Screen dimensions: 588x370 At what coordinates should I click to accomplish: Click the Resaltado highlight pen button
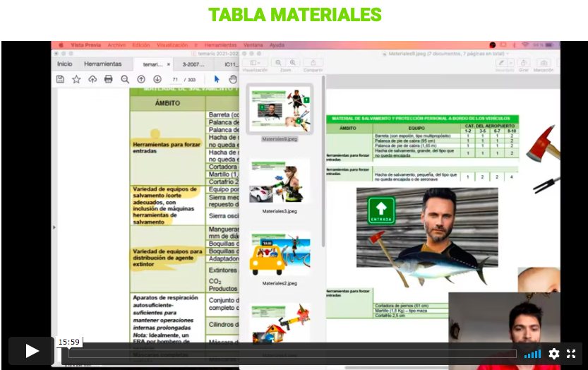click(501, 63)
